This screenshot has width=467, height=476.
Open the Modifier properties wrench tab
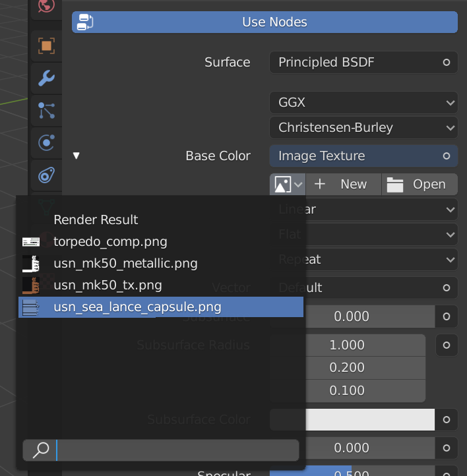46,78
